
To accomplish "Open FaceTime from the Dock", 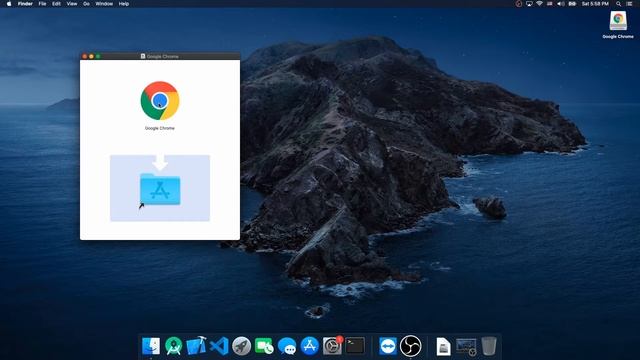I will click(x=264, y=346).
